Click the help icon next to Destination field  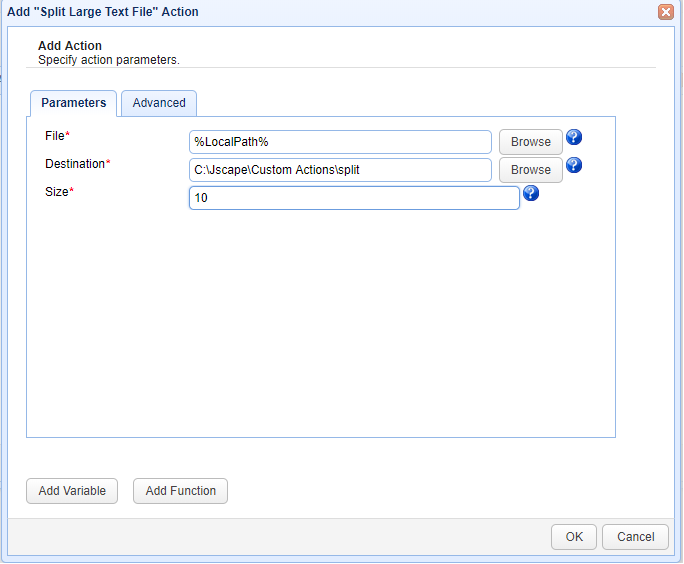574,166
